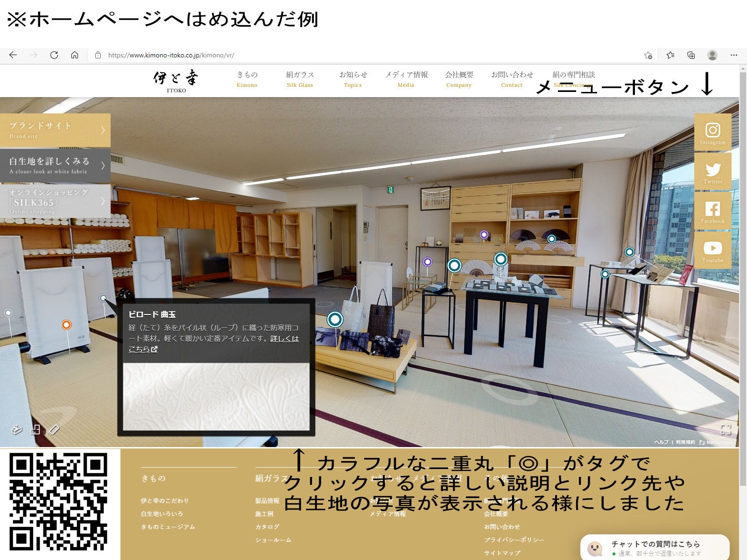View site security info via lock icon
The width and height of the screenshot is (747, 560).
[x=98, y=55]
